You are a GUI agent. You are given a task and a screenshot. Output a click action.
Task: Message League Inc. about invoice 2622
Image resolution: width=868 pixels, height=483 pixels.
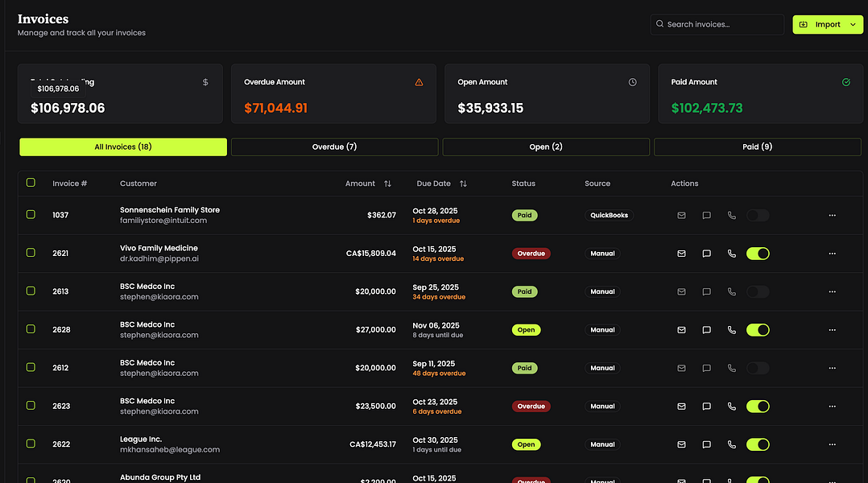pyautogui.click(x=706, y=444)
